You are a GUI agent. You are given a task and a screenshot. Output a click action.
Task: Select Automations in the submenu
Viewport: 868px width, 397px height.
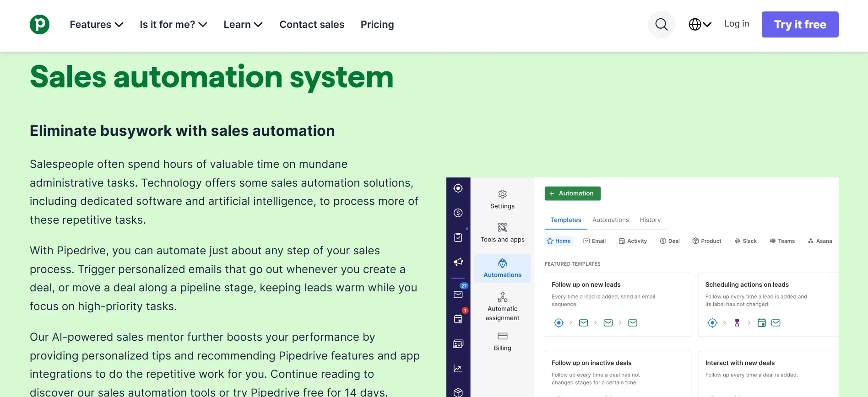pos(502,268)
